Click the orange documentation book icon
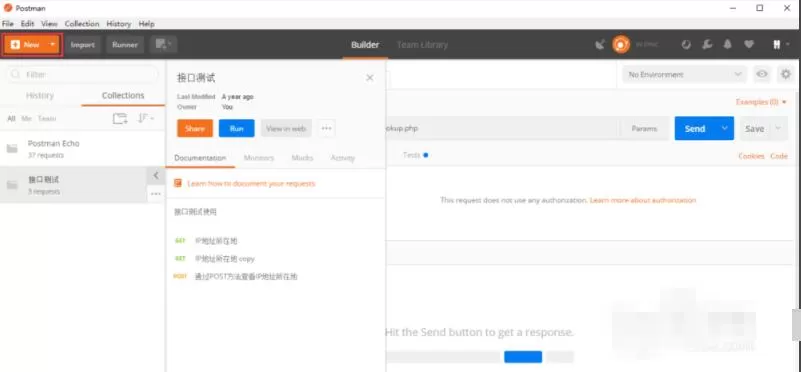Screen dimensions: 801x372 178,183
